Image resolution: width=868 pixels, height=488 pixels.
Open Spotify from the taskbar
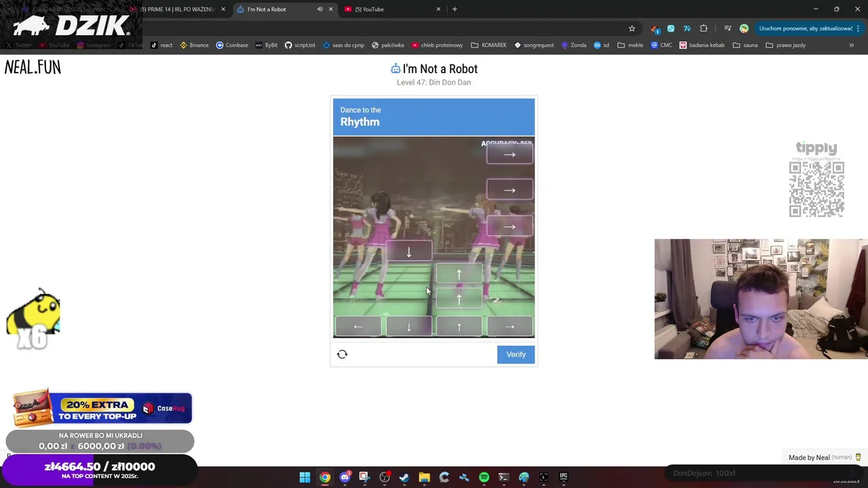point(484,477)
